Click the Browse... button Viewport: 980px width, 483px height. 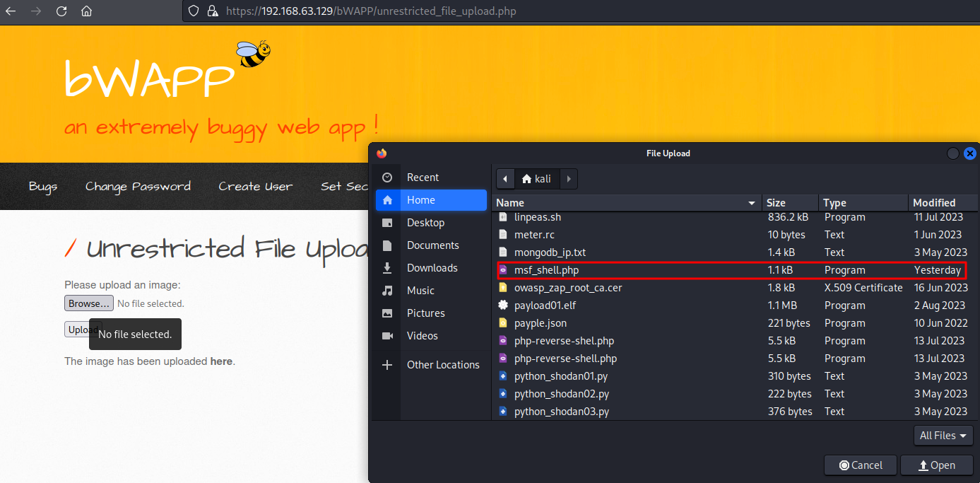pyautogui.click(x=89, y=303)
